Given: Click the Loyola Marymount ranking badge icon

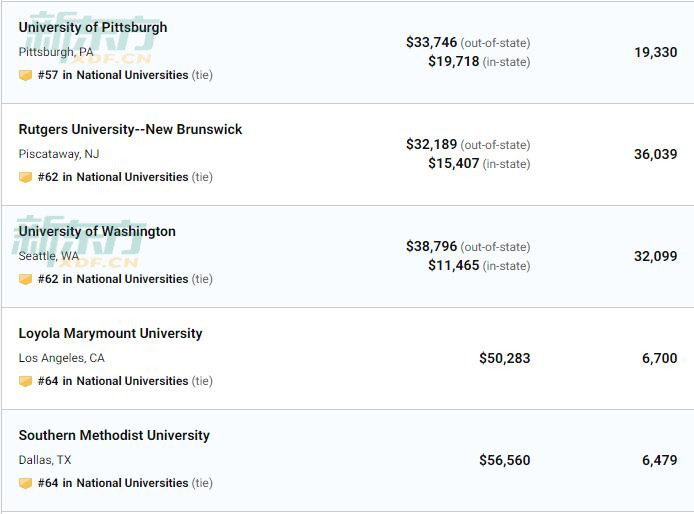Looking at the screenshot, I should [x=25, y=381].
